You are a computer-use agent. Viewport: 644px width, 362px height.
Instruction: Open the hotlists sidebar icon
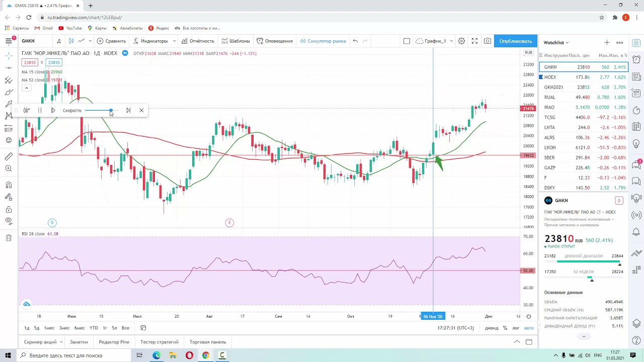click(636, 110)
